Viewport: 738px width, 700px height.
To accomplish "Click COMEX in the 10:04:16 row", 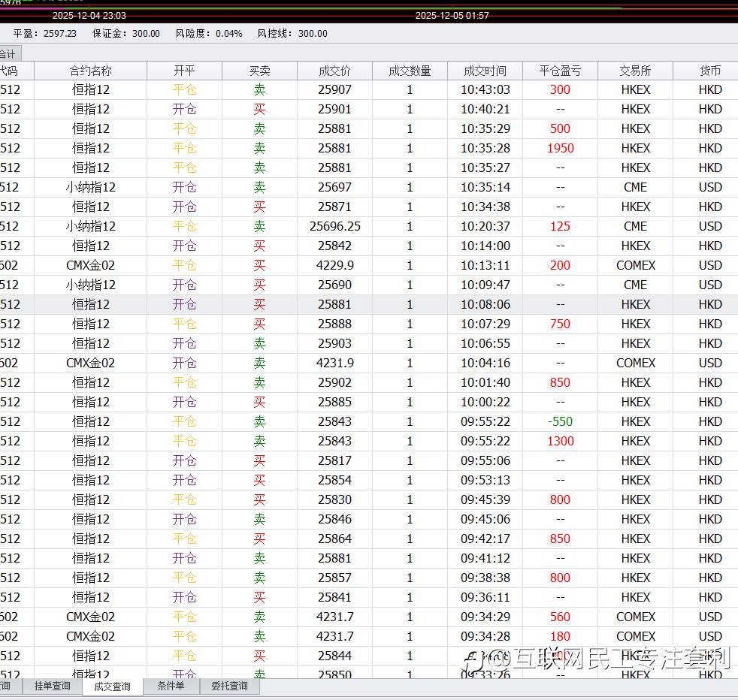I will pyautogui.click(x=635, y=363).
